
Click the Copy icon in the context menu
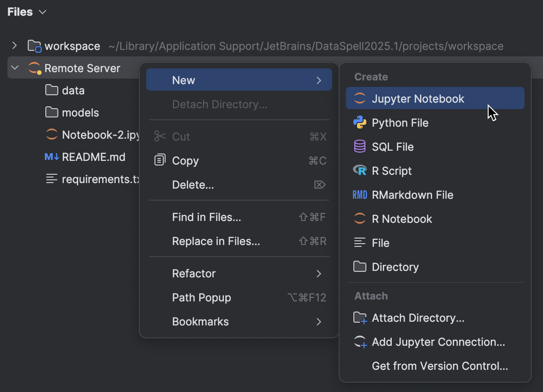[x=160, y=160]
